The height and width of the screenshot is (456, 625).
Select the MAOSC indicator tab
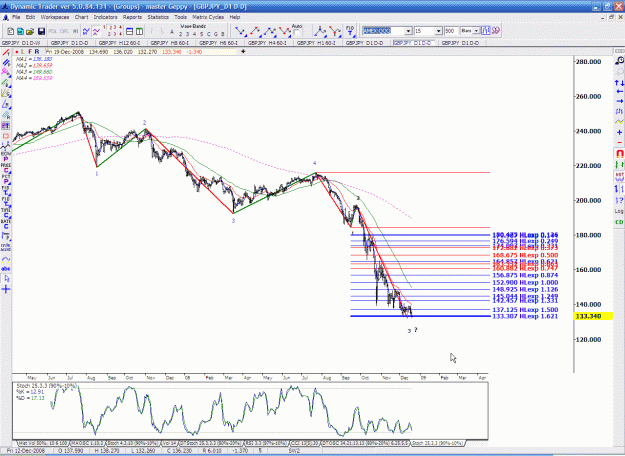click(x=86, y=443)
